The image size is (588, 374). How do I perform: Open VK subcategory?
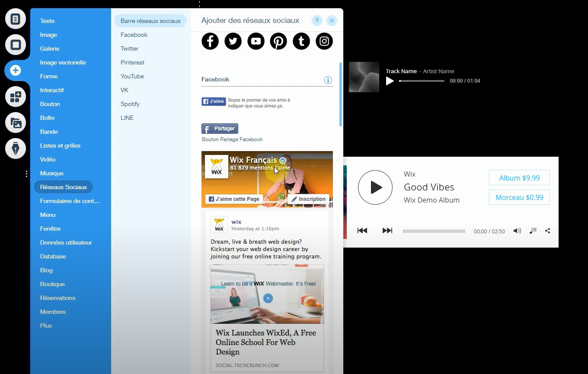125,90
